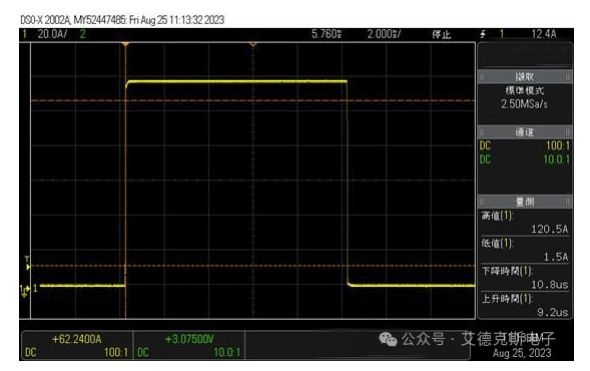Open the +3.07500V DC 10.0:1 softkey menu
Screen dimensions: 590x371
(189, 345)
